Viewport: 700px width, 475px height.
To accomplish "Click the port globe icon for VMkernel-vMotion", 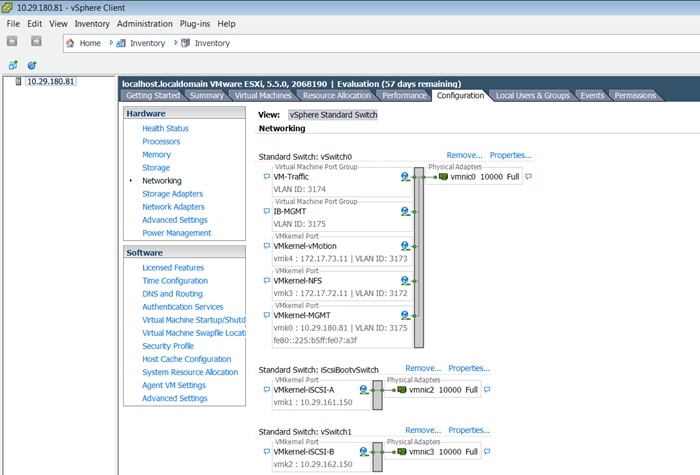I will (x=405, y=246).
